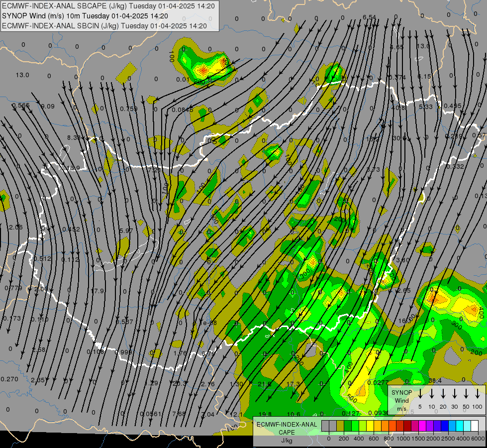Click the 30.6 value on the map

(x=399, y=138)
